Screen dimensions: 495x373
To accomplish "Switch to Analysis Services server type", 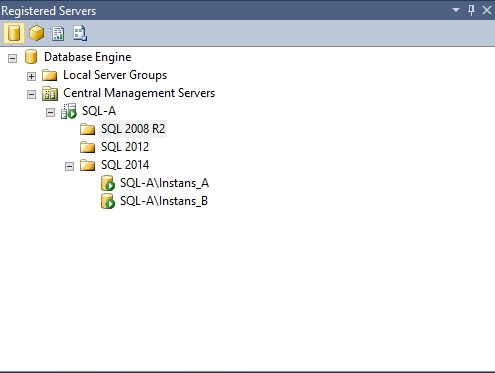I will pos(36,33).
